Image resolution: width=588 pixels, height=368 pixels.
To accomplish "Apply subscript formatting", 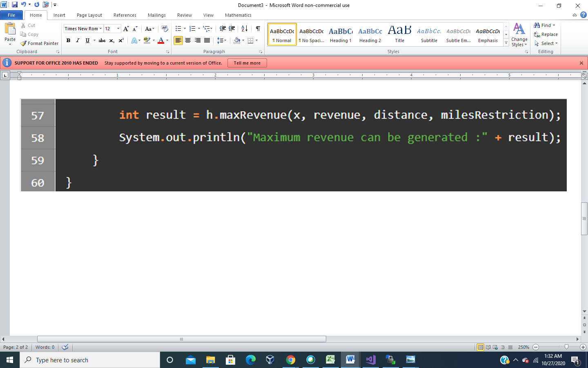I will coord(111,40).
